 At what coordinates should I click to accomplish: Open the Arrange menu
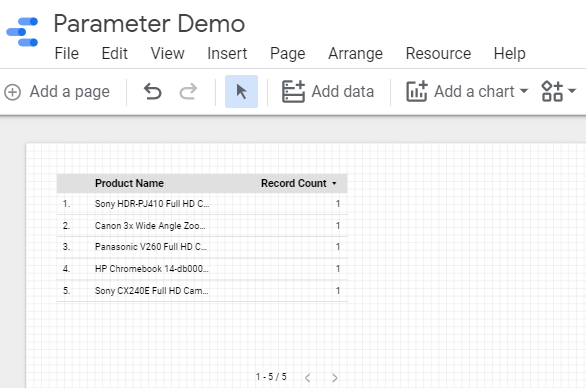pyautogui.click(x=355, y=53)
